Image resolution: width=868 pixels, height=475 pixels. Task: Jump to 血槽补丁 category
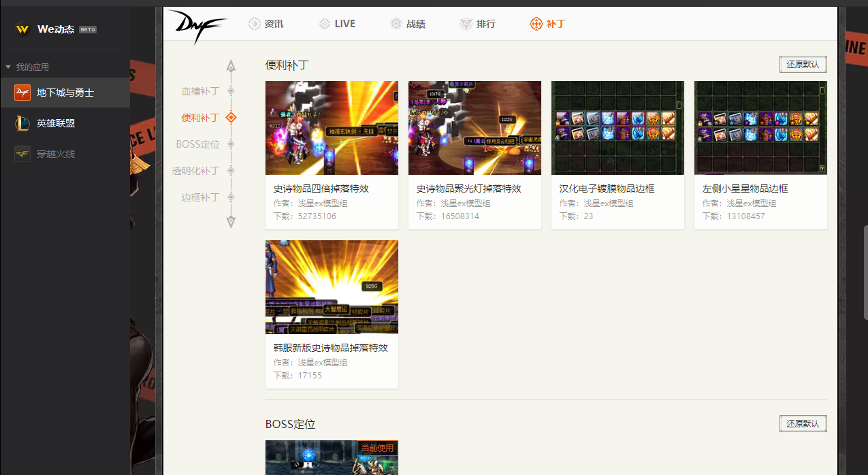pos(200,91)
